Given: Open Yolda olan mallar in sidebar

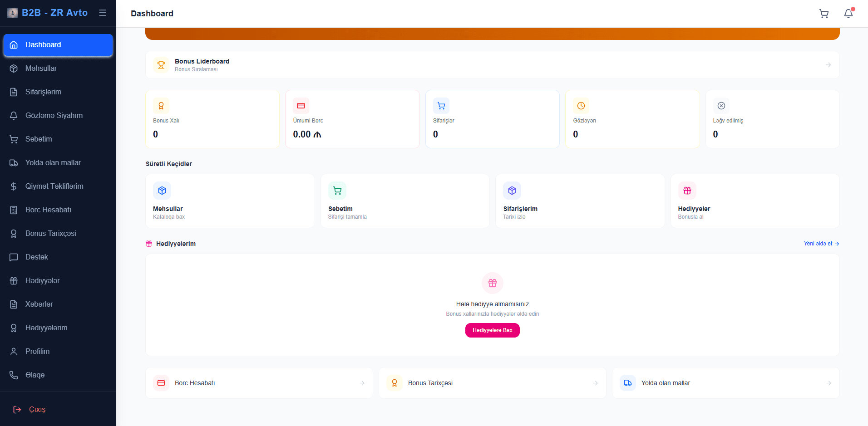Looking at the screenshot, I should tap(58, 163).
